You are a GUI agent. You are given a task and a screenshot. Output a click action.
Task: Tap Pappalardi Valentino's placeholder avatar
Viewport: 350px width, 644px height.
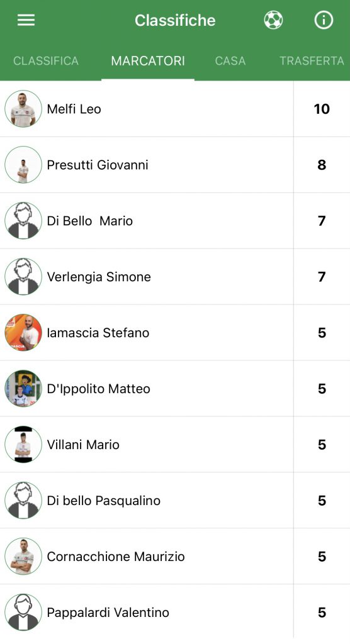pyautogui.click(x=23, y=612)
